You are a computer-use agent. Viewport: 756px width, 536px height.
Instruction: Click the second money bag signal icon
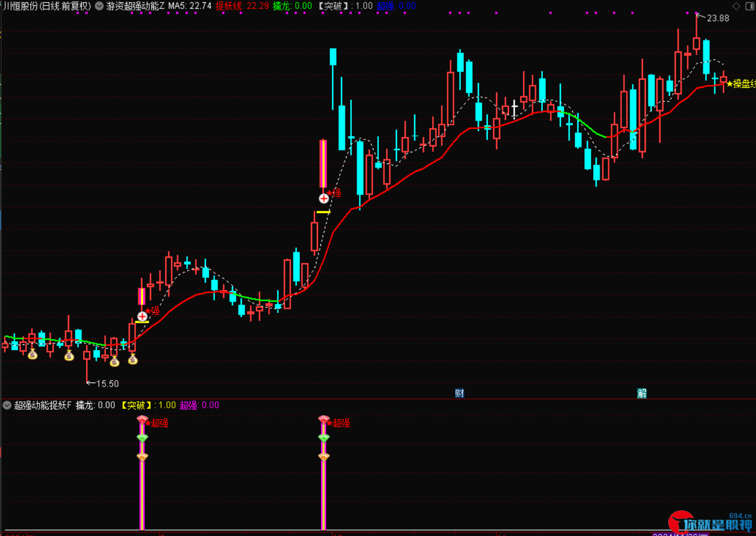tap(69, 355)
